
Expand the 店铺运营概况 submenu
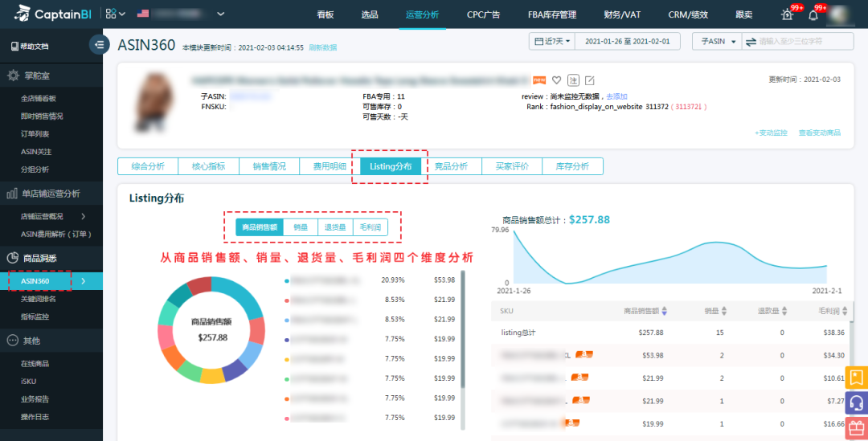pyautogui.click(x=83, y=216)
